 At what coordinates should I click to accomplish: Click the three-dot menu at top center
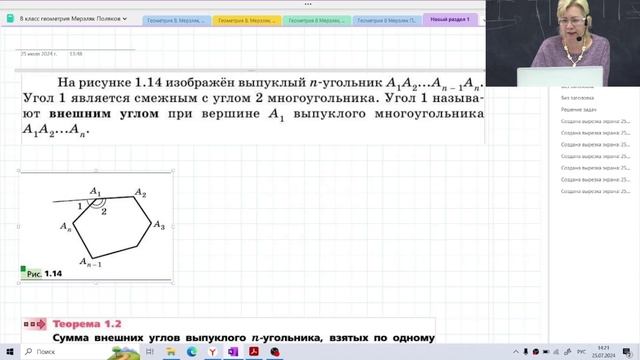point(308,4)
